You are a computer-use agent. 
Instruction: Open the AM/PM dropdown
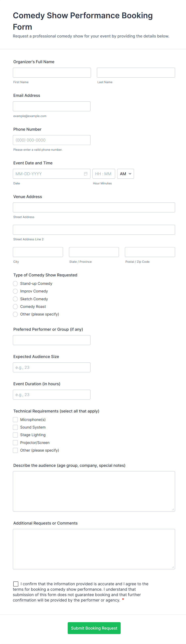[x=125, y=174]
